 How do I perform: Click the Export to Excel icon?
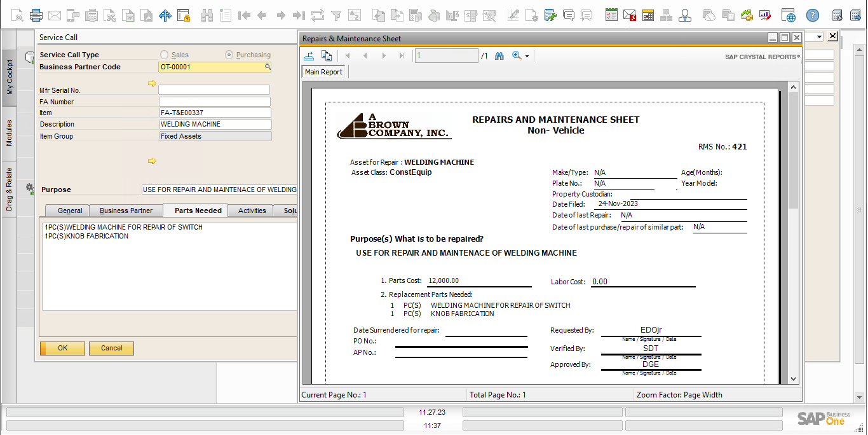point(110,15)
